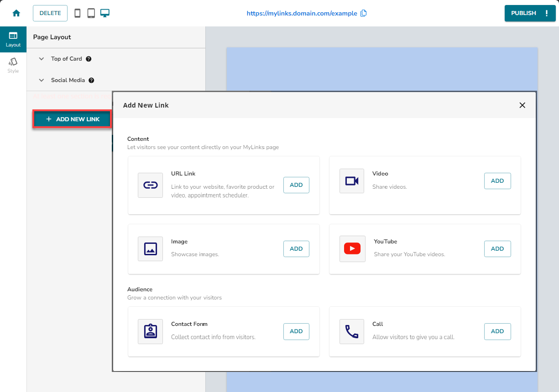The image size is (559, 392).
Task: Click the Contact Form badge icon
Action: coord(151,331)
